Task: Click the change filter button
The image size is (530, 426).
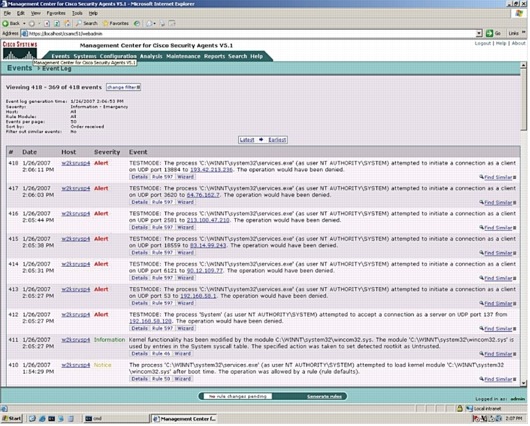Action: (x=123, y=87)
